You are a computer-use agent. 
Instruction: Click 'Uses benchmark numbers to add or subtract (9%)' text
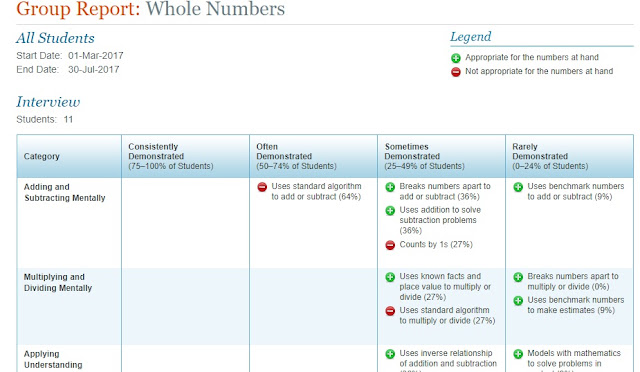pos(576,192)
